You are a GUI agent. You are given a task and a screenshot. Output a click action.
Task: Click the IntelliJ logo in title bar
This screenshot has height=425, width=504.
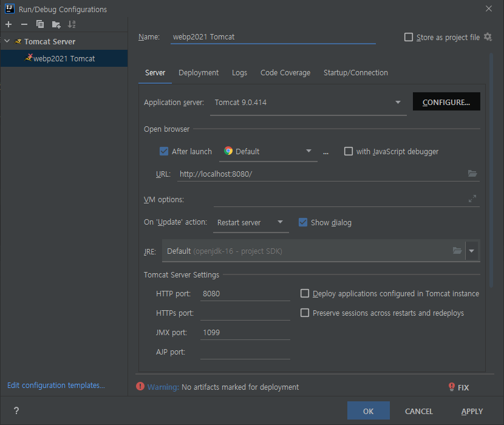point(10,8)
